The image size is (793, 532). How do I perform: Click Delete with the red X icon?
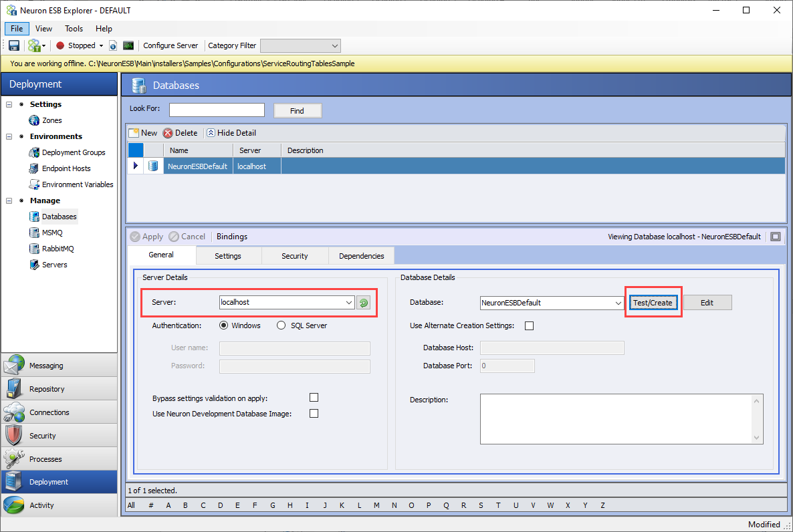(x=181, y=133)
